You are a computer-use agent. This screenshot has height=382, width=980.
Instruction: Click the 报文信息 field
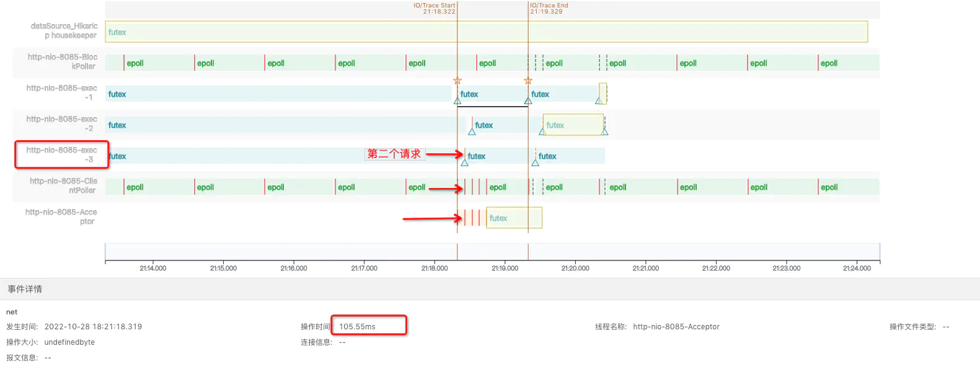point(29,358)
